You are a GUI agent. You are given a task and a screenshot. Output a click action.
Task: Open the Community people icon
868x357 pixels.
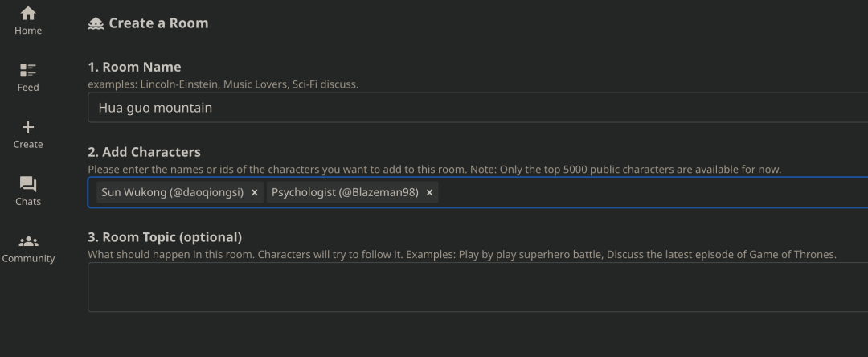[27, 241]
